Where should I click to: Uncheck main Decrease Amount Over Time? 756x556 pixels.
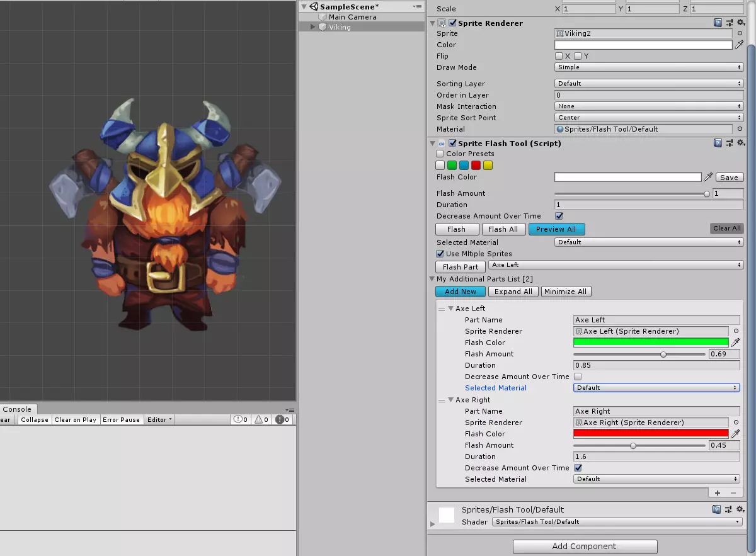coord(559,216)
